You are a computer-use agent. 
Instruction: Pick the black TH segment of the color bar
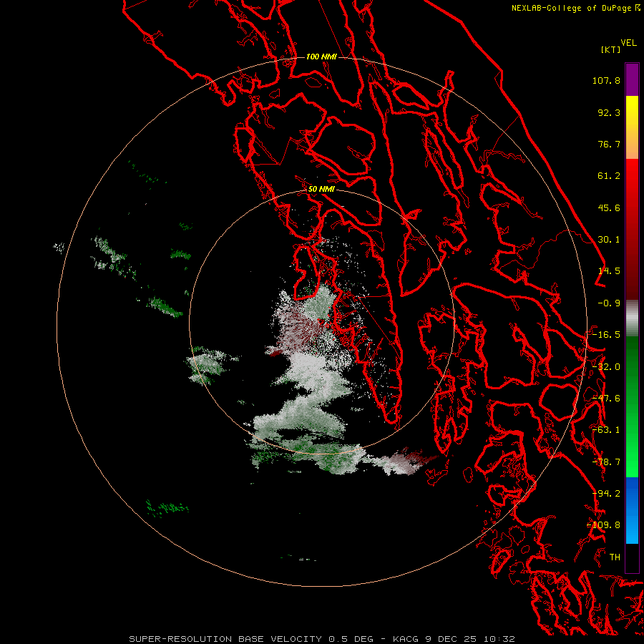pos(632,557)
